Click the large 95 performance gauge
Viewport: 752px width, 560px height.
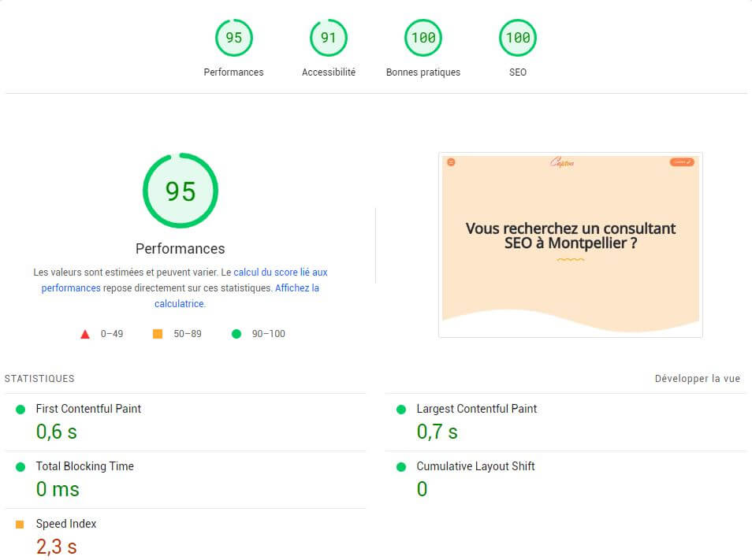click(x=180, y=191)
